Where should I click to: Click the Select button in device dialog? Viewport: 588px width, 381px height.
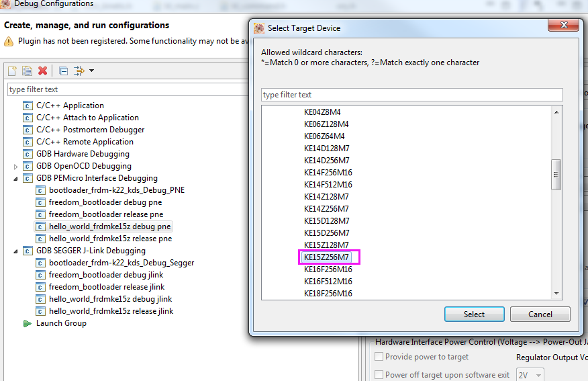474,314
